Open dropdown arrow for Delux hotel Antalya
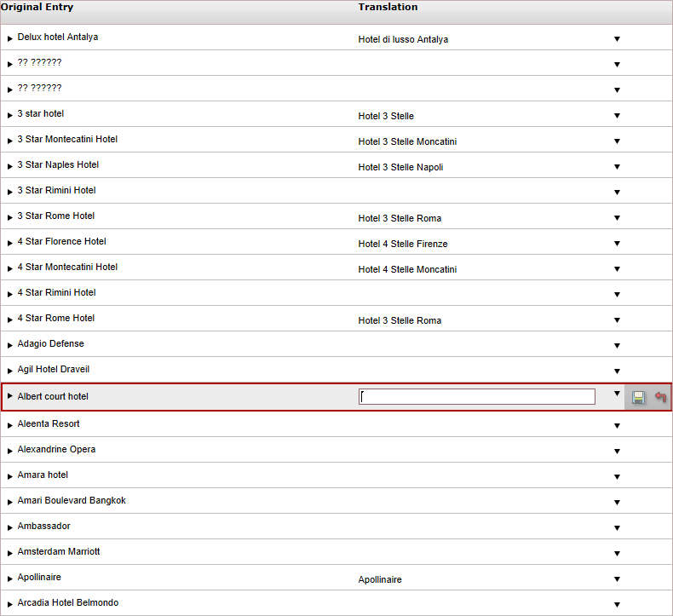 point(617,39)
